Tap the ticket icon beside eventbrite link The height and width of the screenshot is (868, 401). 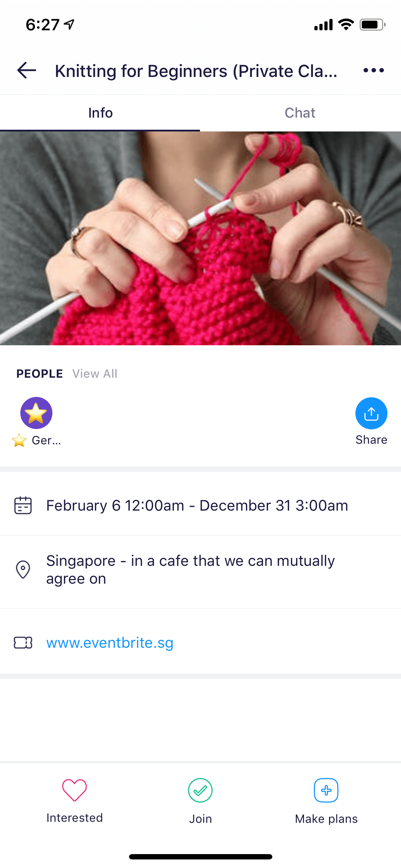(x=23, y=643)
